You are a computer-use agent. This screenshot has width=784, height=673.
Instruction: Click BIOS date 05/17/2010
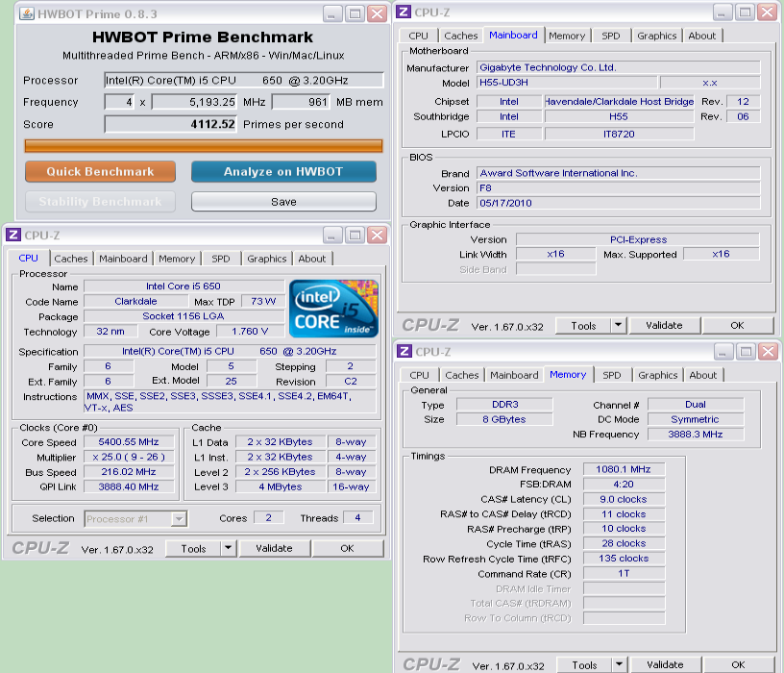[619, 203]
